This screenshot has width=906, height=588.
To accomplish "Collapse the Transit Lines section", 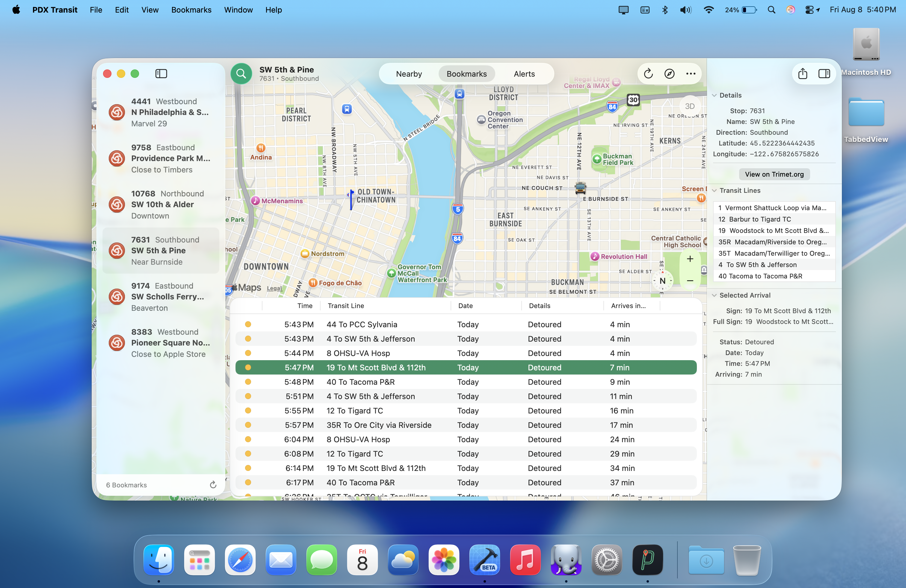I will (714, 190).
